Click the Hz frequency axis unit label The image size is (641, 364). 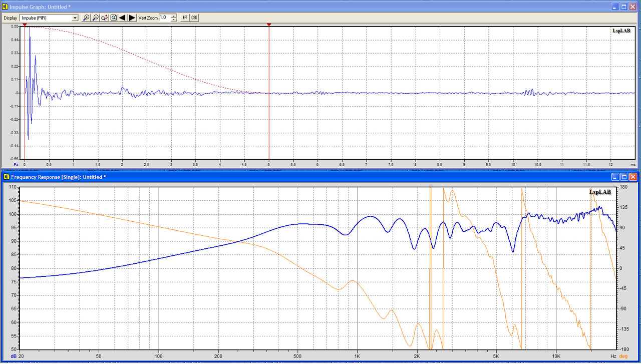613,356
